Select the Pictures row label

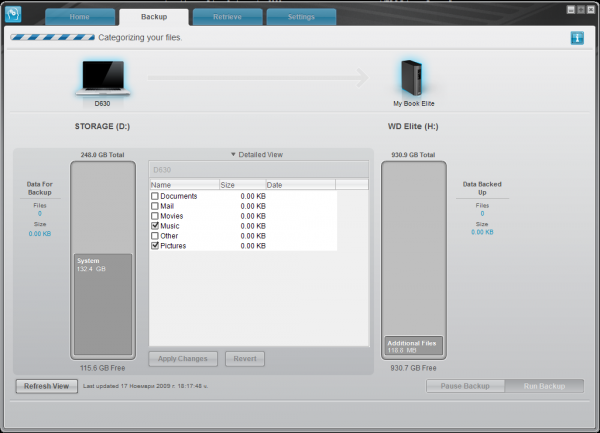click(x=173, y=246)
